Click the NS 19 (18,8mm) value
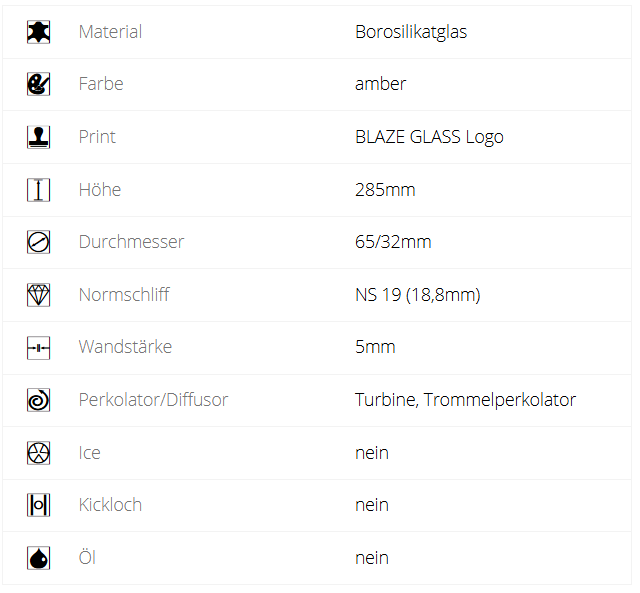The width and height of the screenshot is (640, 593). coord(417,295)
